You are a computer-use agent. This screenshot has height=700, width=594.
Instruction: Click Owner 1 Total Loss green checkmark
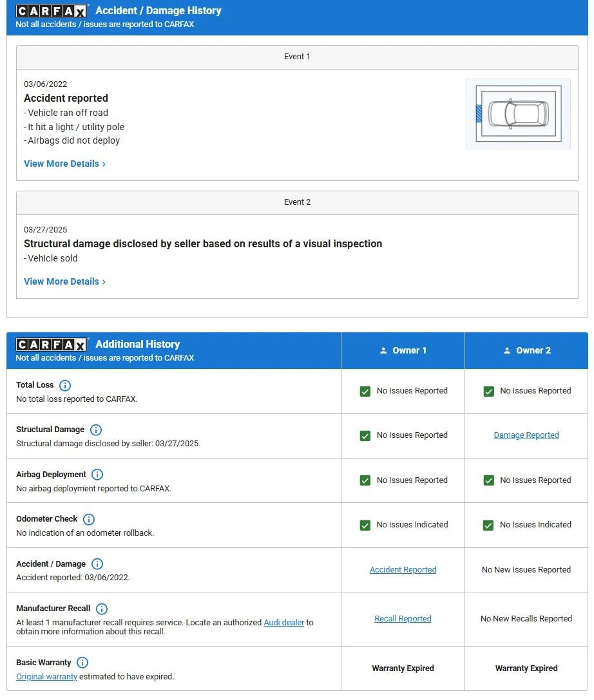[365, 391]
